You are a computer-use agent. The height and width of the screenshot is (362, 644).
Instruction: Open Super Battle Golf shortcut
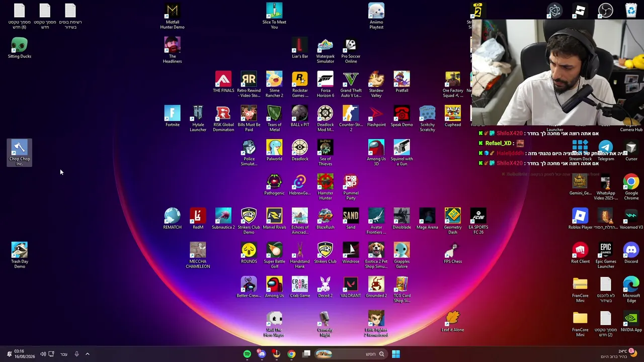click(274, 255)
